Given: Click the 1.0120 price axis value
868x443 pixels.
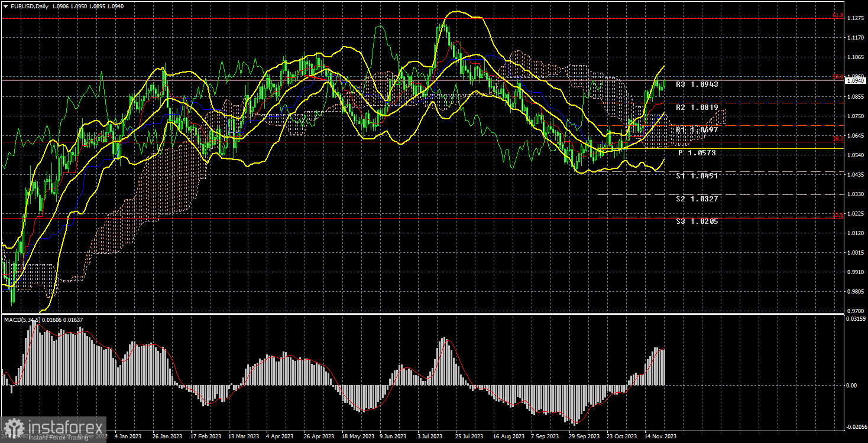Looking at the screenshot, I should click(855, 233).
